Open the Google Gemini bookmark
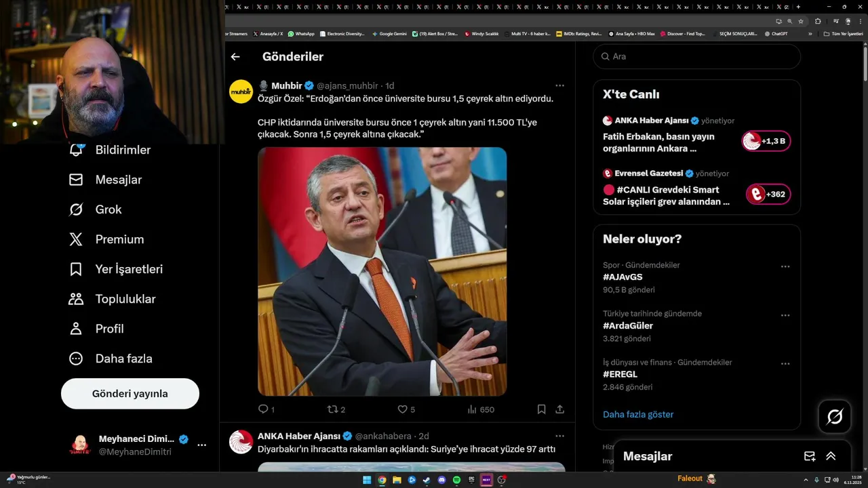The image size is (868, 488). pos(389,33)
